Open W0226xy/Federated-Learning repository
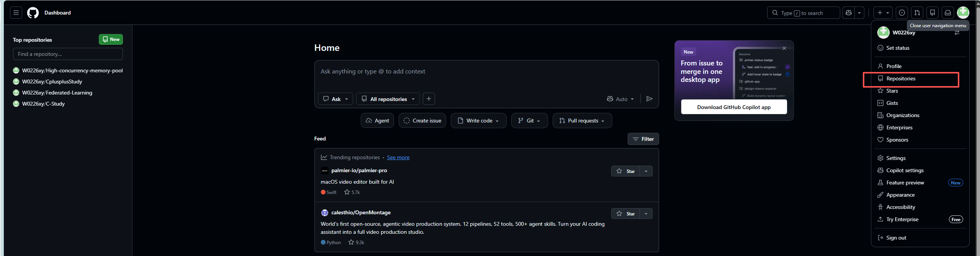The height and width of the screenshot is (256, 980). [57, 93]
